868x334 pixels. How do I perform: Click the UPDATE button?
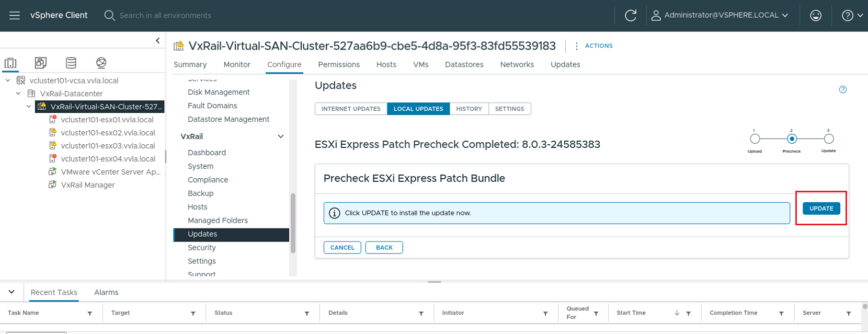[x=821, y=209]
